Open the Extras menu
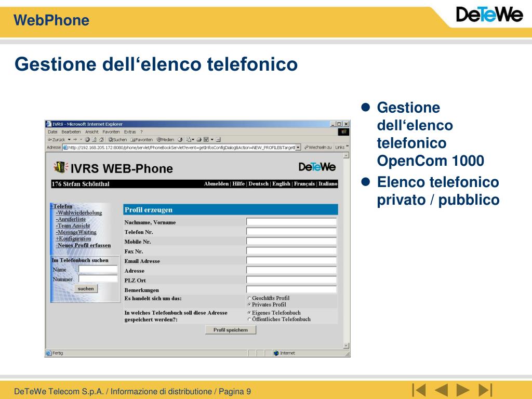This screenshot has height=399, width=532. pyautogui.click(x=129, y=132)
